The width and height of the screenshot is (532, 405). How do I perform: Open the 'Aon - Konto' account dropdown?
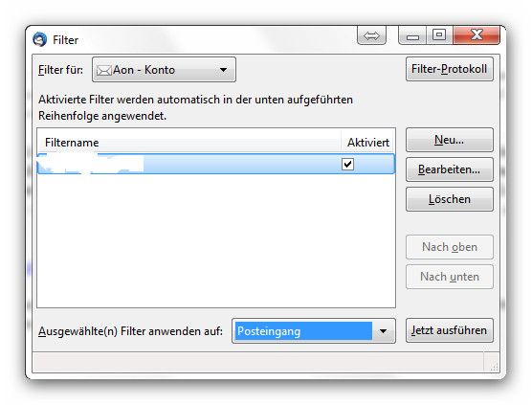164,70
